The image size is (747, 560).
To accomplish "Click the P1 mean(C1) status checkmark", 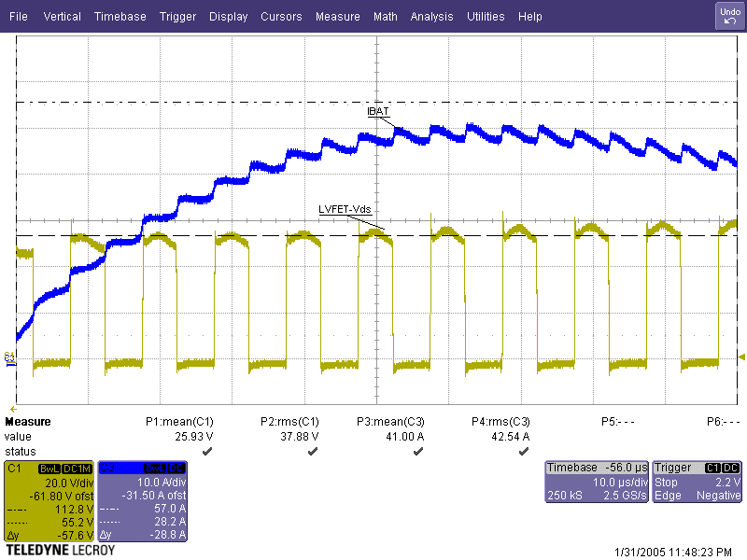I will [x=206, y=450].
